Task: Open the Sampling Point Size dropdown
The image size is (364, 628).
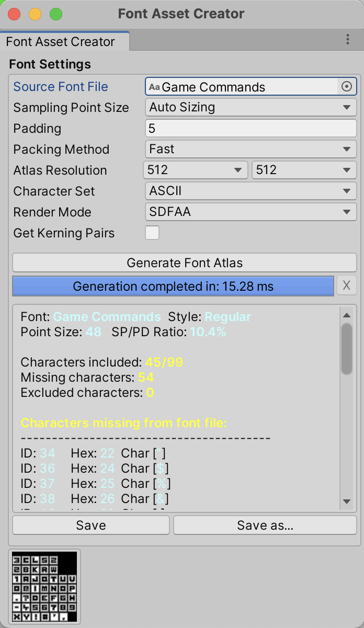Action: pyautogui.click(x=251, y=108)
